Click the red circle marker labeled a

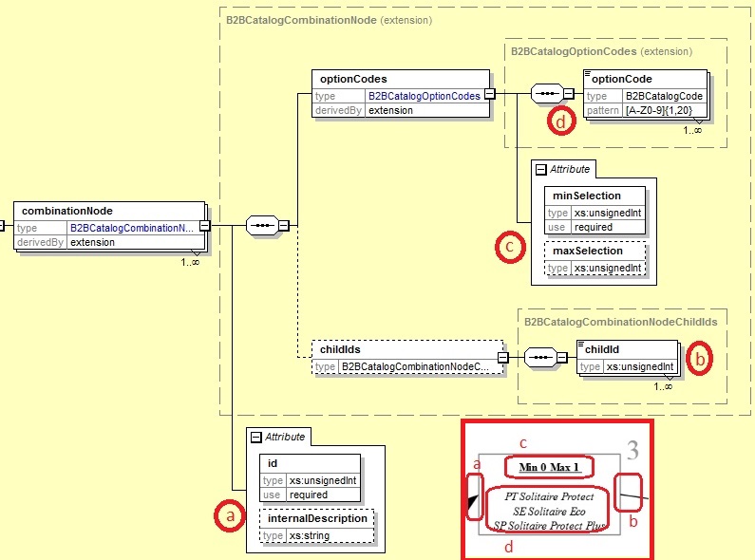click(228, 515)
